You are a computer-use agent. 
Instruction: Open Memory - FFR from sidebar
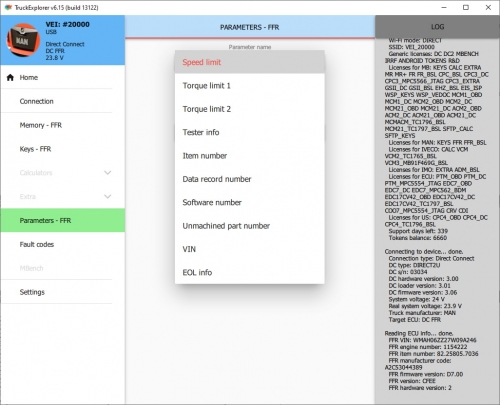click(x=63, y=125)
